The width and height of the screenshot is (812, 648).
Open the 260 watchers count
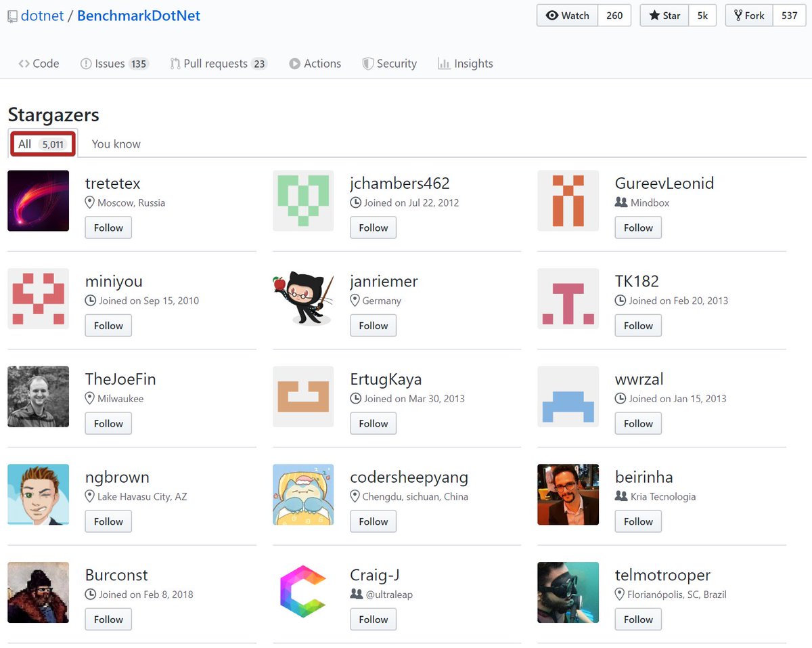coord(614,16)
